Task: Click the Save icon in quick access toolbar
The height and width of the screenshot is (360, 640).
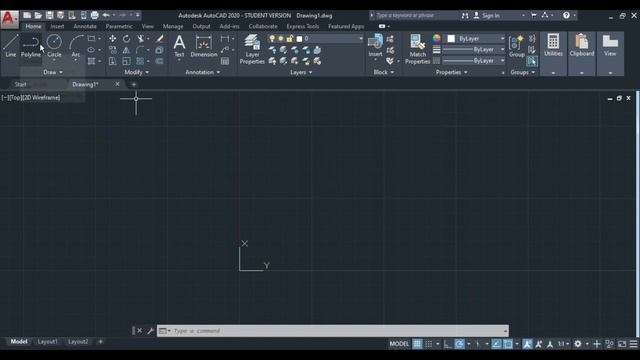Action: (49, 16)
